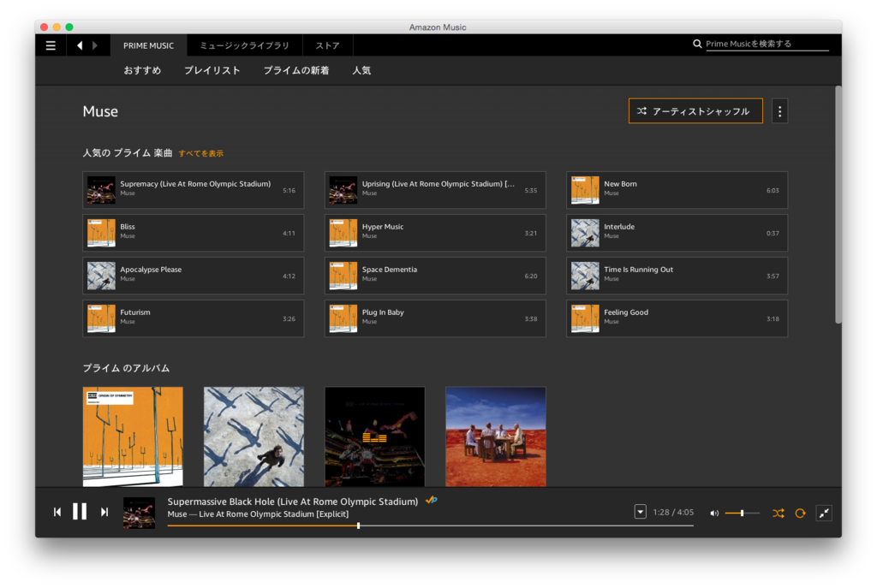Image resolution: width=877 pixels, height=588 pixels.
Task: Click the Supermassive Black Hole song title
Action: pyautogui.click(x=293, y=502)
